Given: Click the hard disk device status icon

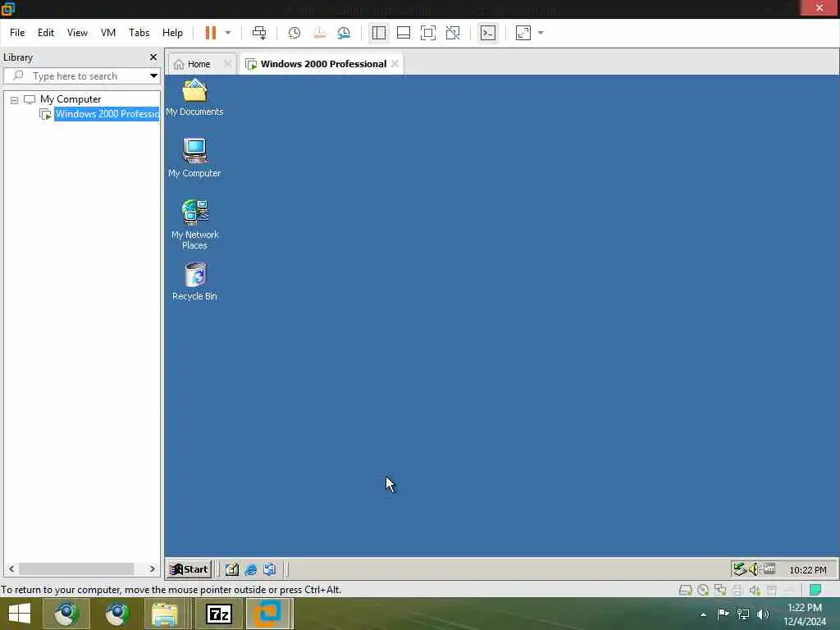Looking at the screenshot, I should pos(685,591).
